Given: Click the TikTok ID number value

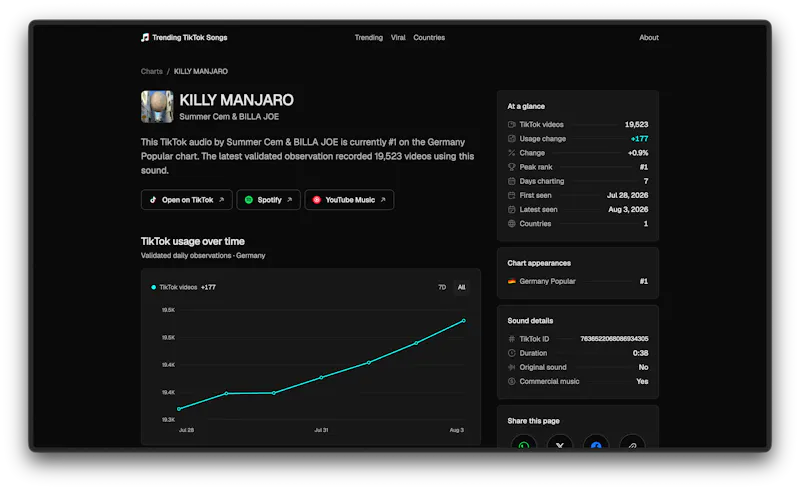Looking at the screenshot, I should [614, 339].
